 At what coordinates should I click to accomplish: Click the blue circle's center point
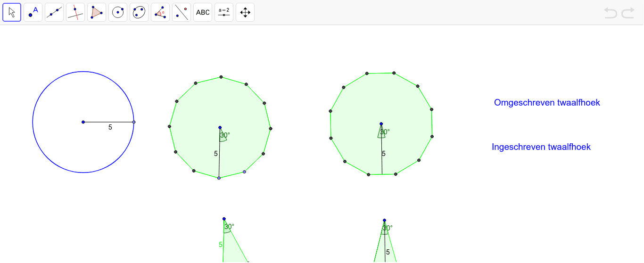pyautogui.click(x=83, y=122)
